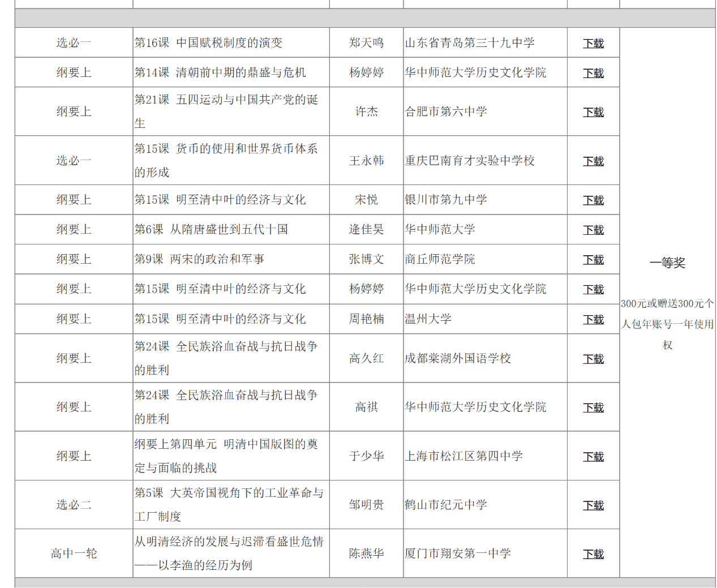The width and height of the screenshot is (717, 588).
Task: Click 下载 for 许杰 from 合肥市第六中学
Action: tap(593, 112)
